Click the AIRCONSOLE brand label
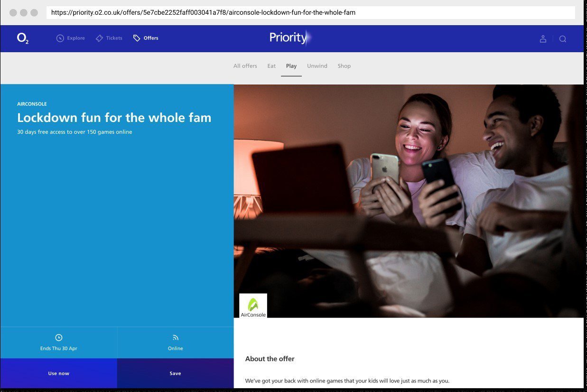The width and height of the screenshot is (587, 392). click(x=32, y=104)
